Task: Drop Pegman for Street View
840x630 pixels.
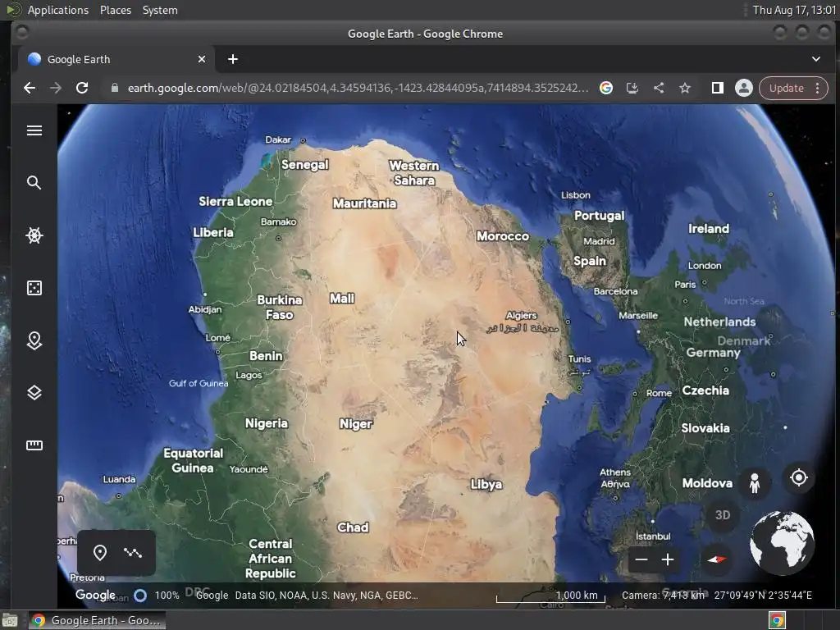Action: click(x=755, y=482)
